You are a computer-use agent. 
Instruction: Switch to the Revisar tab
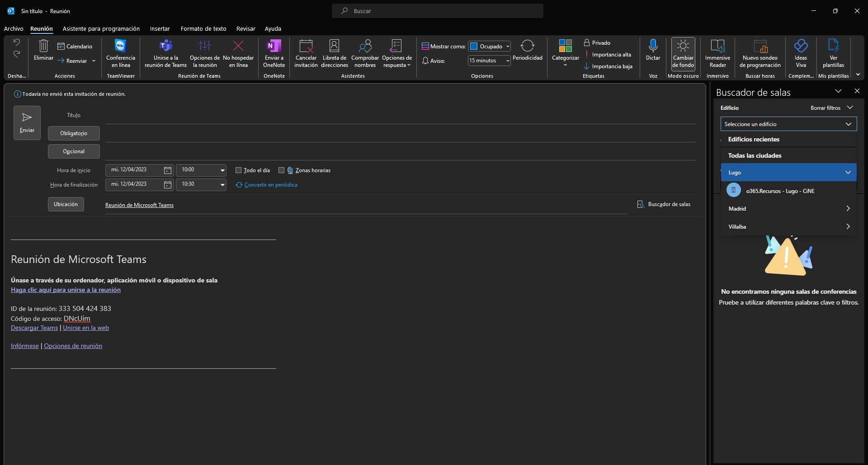click(x=245, y=28)
